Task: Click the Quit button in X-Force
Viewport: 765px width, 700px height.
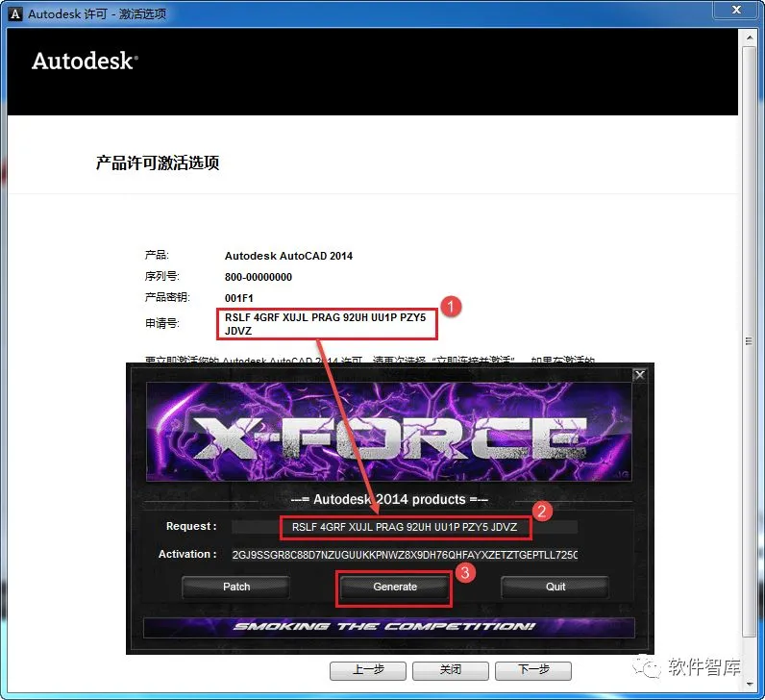Action: pyautogui.click(x=555, y=587)
